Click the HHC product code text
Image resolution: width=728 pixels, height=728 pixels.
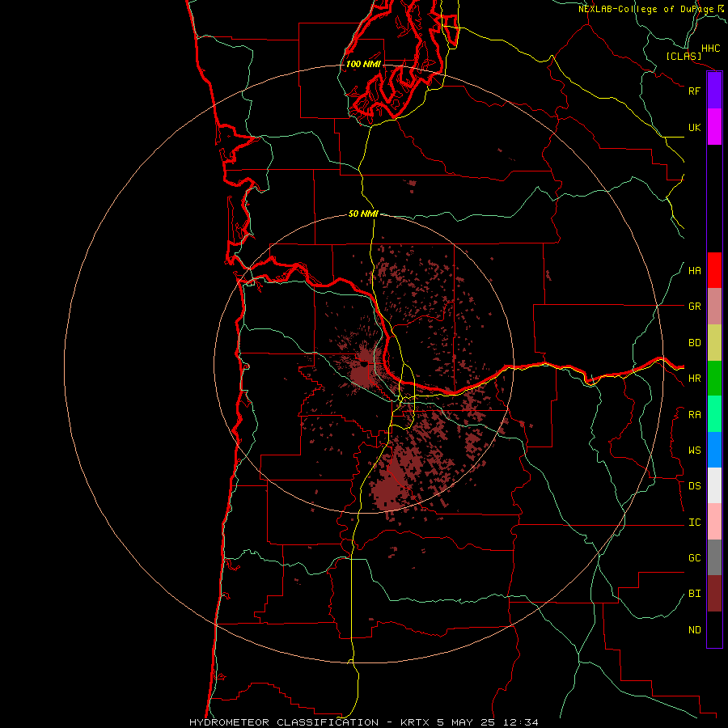(710, 49)
